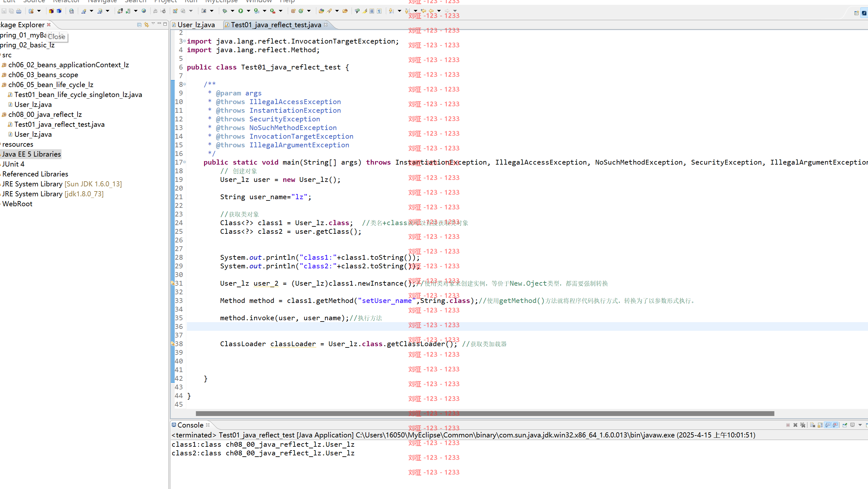Click the Debug bug icon
This screenshot has width=868, height=489.
pos(225,11)
